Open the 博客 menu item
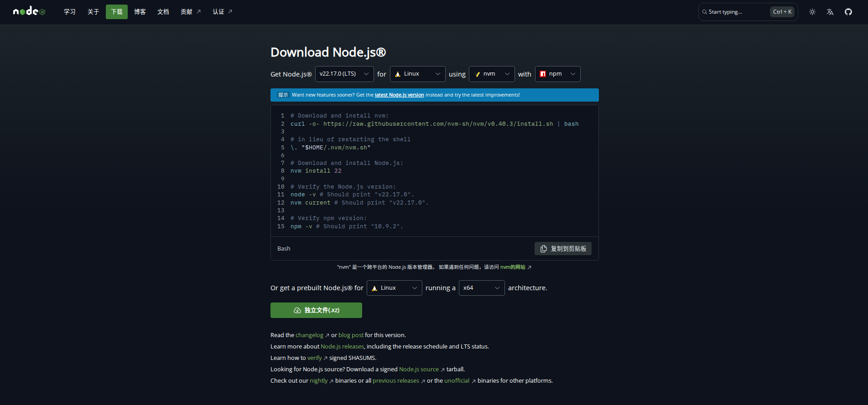This screenshot has width=868, height=405. point(140,12)
